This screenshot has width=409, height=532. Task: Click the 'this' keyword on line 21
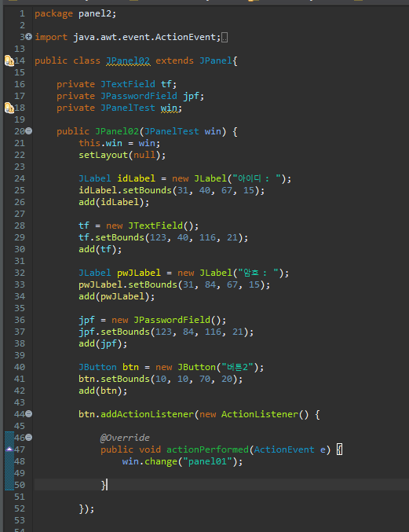[x=89, y=143]
